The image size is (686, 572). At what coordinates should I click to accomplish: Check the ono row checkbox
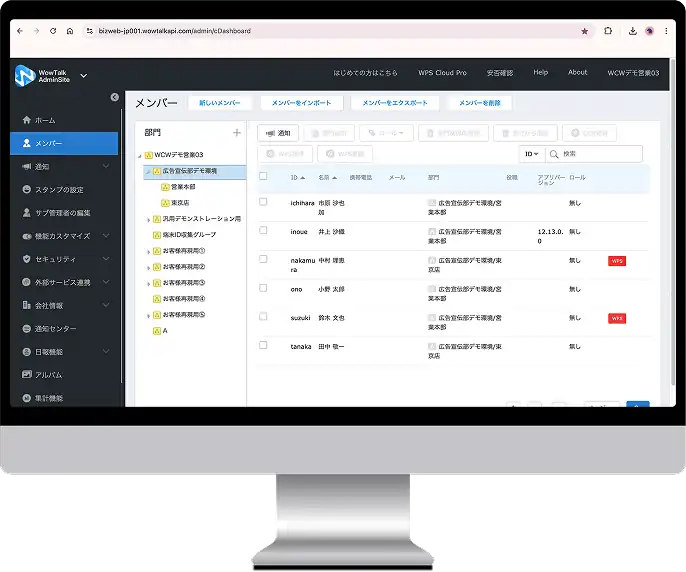pyautogui.click(x=263, y=288)
